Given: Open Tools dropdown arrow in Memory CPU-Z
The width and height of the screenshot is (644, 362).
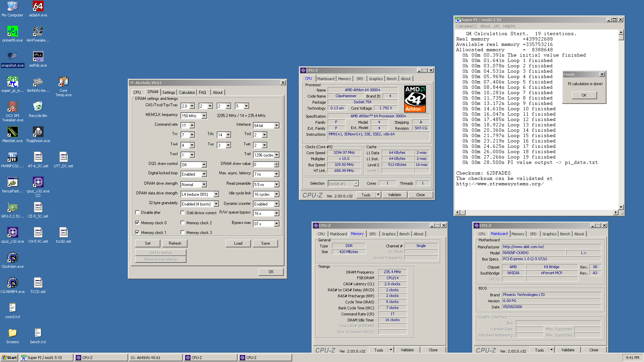Looking at the screenshot, I should point(391,350).
